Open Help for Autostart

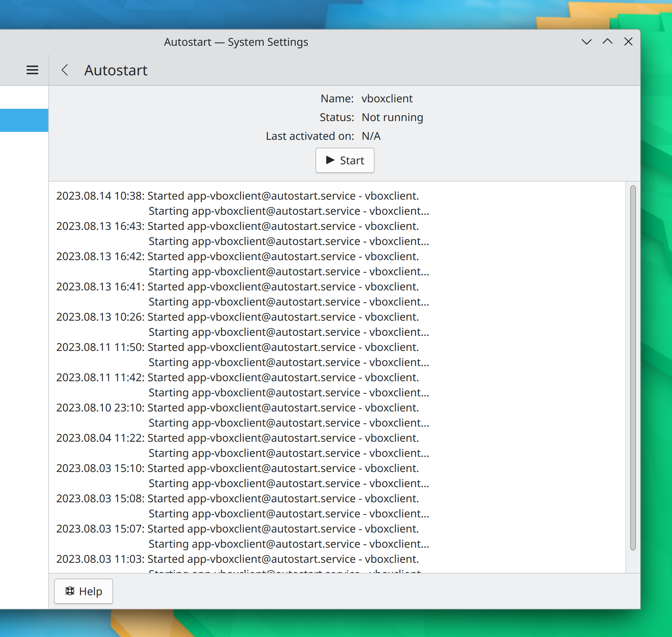[x=84, y=591]
